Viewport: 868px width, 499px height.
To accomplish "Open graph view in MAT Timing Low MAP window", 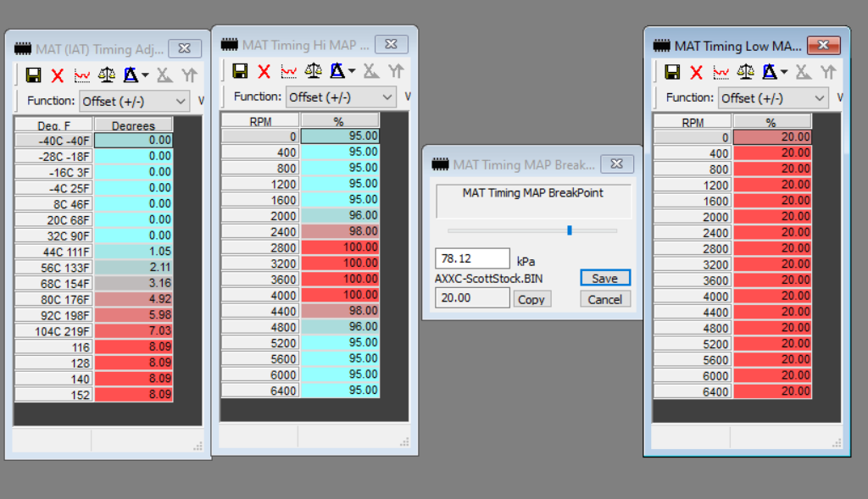I will (x=721, y=72).
